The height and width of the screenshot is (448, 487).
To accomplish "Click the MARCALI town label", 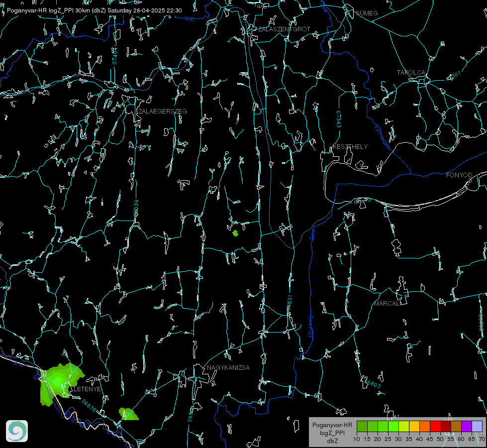I will (x=388, y=304).
